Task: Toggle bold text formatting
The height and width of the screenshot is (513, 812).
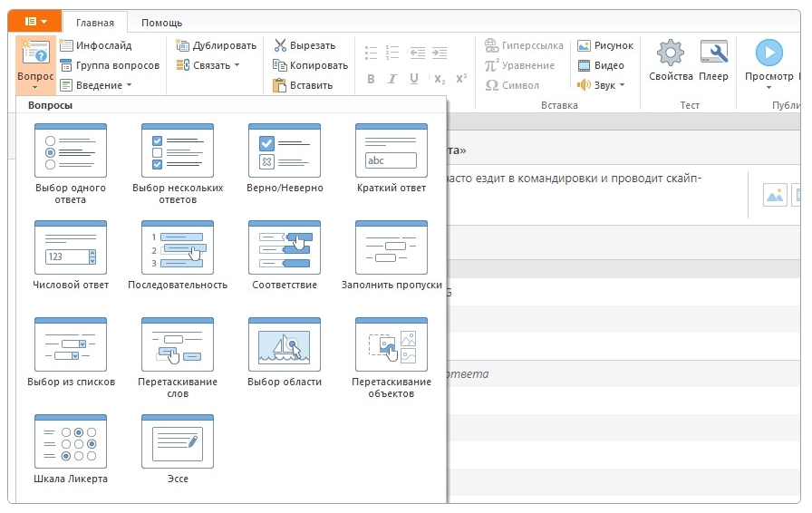Action: click(371, 79)
